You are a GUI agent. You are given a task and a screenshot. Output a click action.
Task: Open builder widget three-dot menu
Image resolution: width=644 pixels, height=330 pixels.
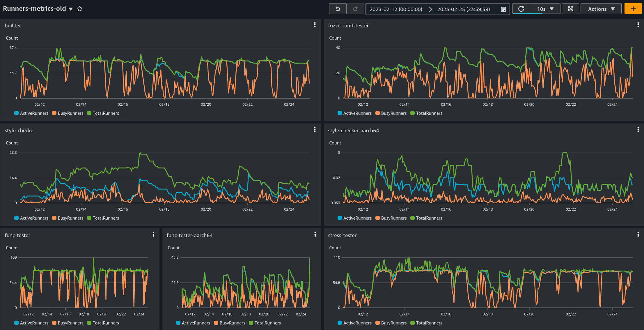pos(315,25)
